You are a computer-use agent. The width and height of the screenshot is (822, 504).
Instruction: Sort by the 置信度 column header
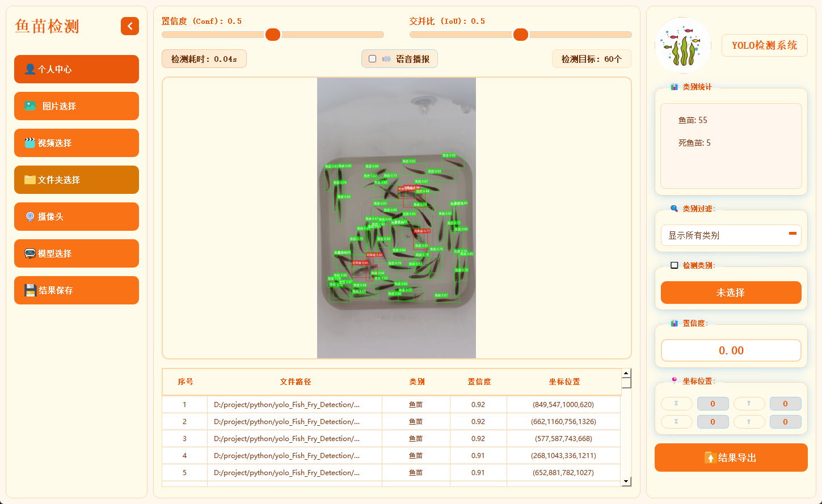pos(479,382)
